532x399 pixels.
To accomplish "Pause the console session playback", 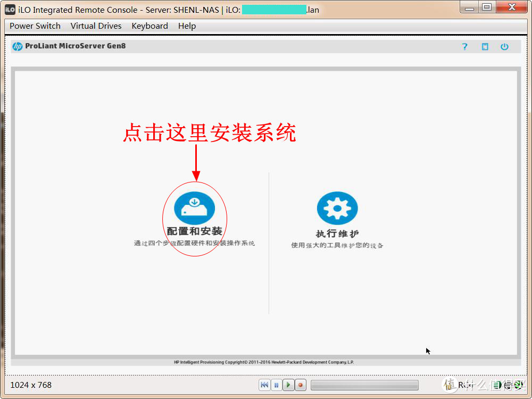I will (x=276, y=385).
